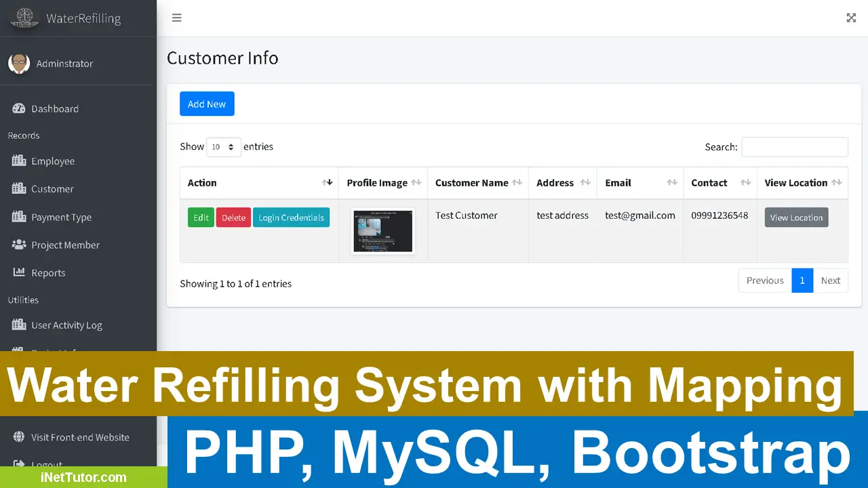Edit the Test Customer record
868x488 pixels.
201,218
